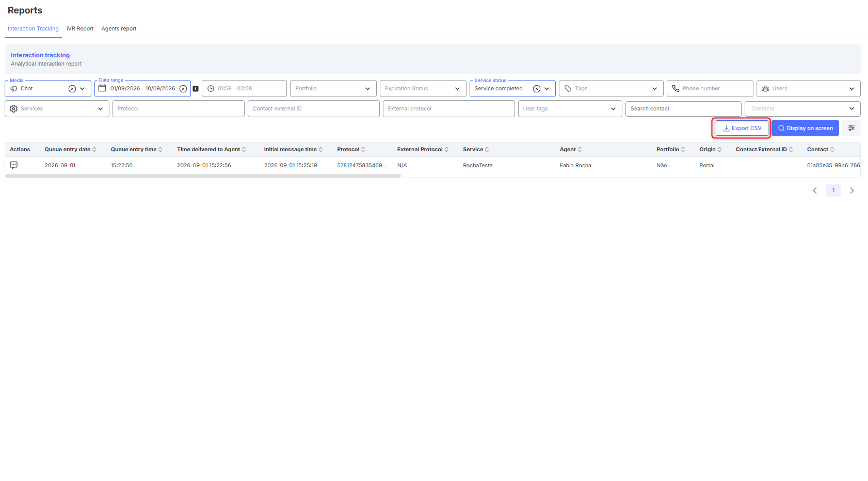Open the time range 01:58 - 02:58 field
Screen dimensions: 868x481
[x=244, y=89]
